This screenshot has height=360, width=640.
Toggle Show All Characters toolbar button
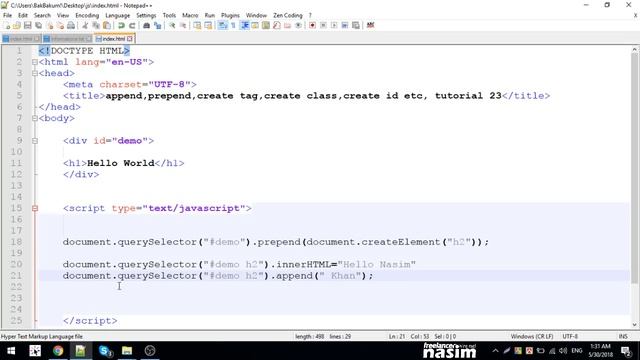(x=233, y=25)
